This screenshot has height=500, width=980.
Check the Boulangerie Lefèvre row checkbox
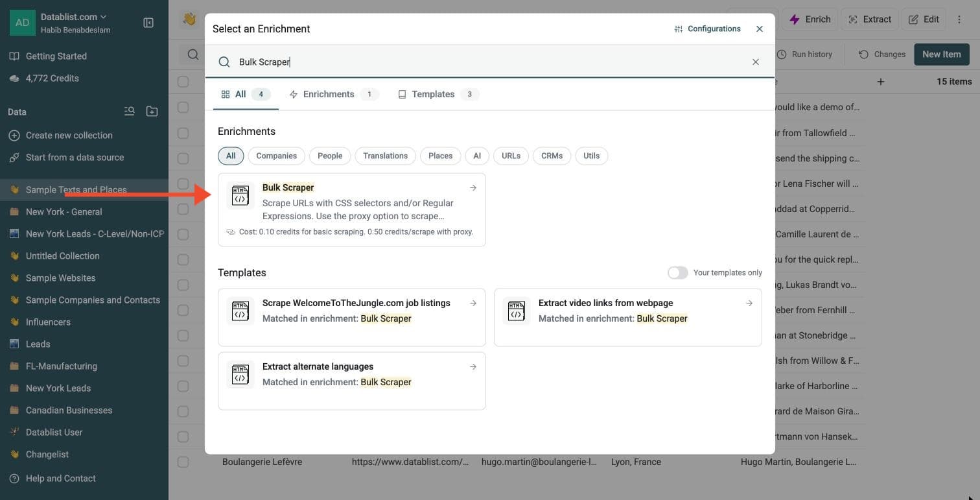(x=183, y=462)
